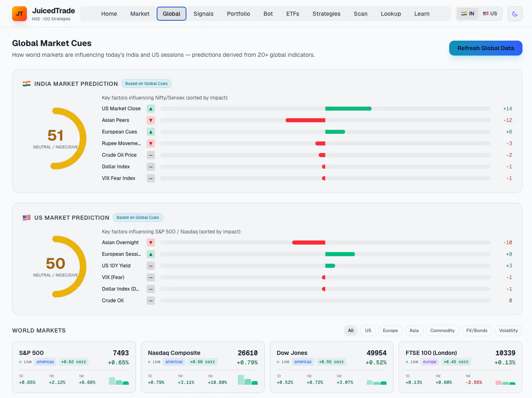The image size is (532, 398).
Task: Click the JuicedTrade brand name
Action: click(x=53, y=11)
